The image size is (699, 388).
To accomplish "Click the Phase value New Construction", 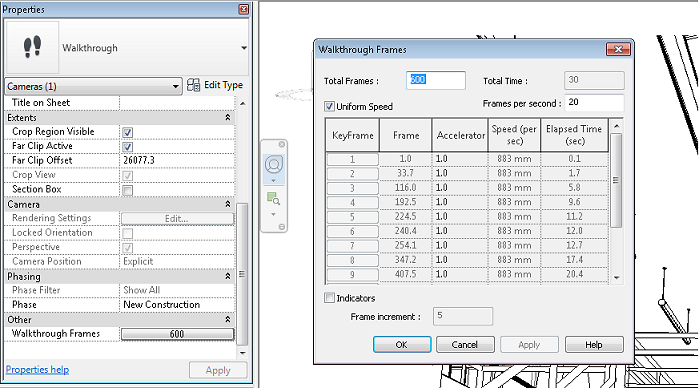I will (x=177, y=305).
